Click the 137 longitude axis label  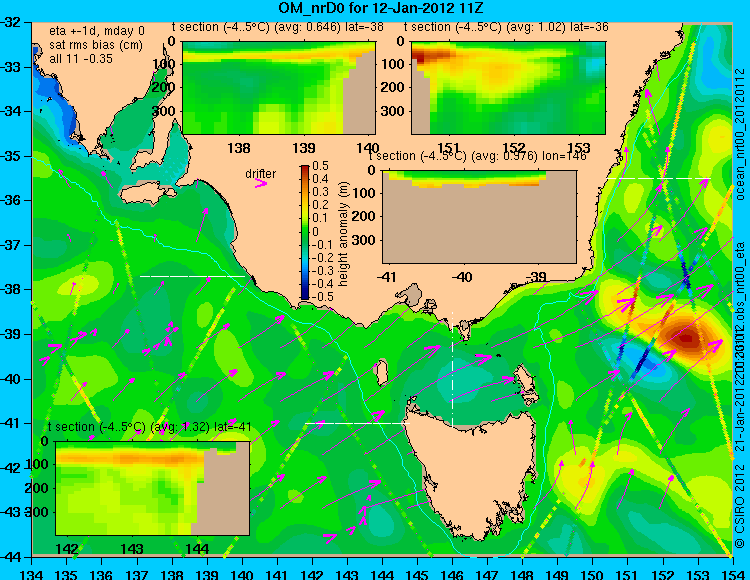[x=137, y=574]
